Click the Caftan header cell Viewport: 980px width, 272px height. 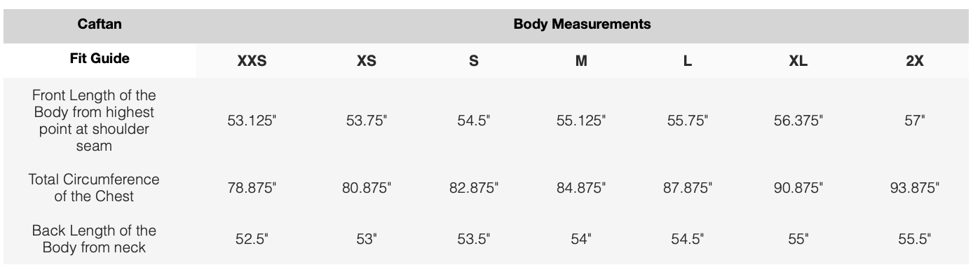point(100,25)
